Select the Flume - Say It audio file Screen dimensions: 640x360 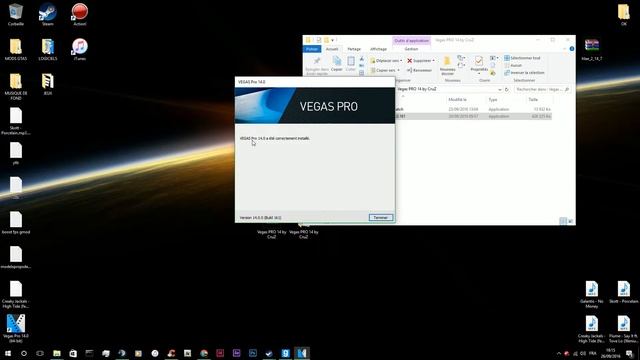pos(623,329)
